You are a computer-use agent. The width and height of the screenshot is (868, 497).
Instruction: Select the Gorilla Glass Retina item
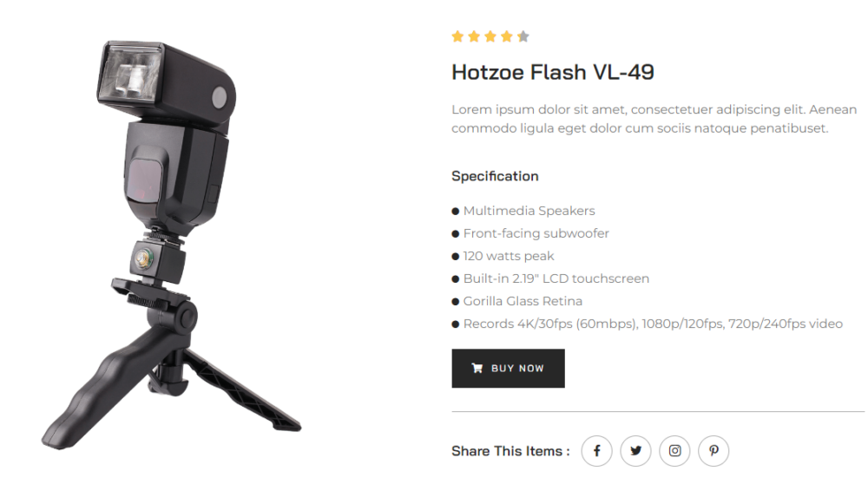[x=523, y=301]
